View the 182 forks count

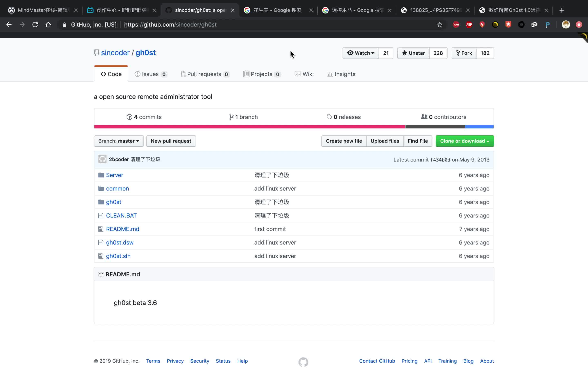pos(485,53)
